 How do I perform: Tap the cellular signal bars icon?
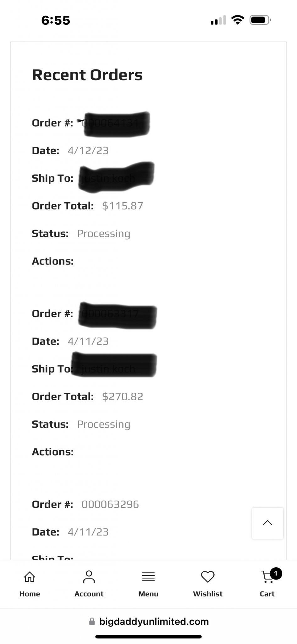pos(218,20)
